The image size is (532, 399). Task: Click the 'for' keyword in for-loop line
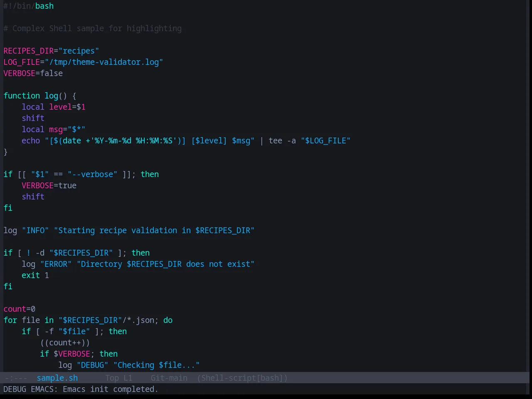pyautogui.click(x=10, y=320)
